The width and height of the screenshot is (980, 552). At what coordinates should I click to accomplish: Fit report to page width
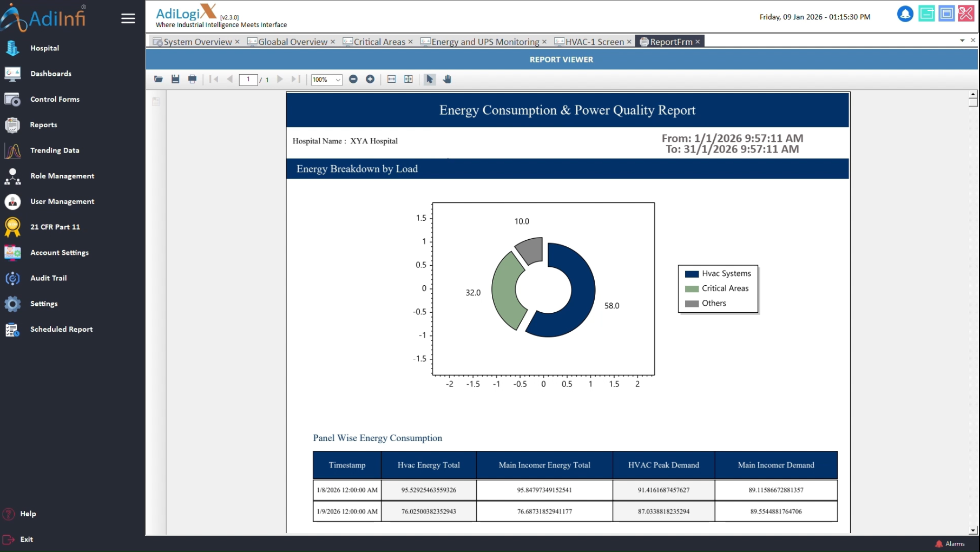click(391, 79)
